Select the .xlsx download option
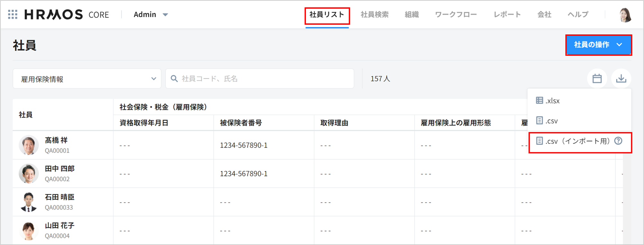Image resolution: width=644 pixels, height=245 pixels. coord(552,101)
